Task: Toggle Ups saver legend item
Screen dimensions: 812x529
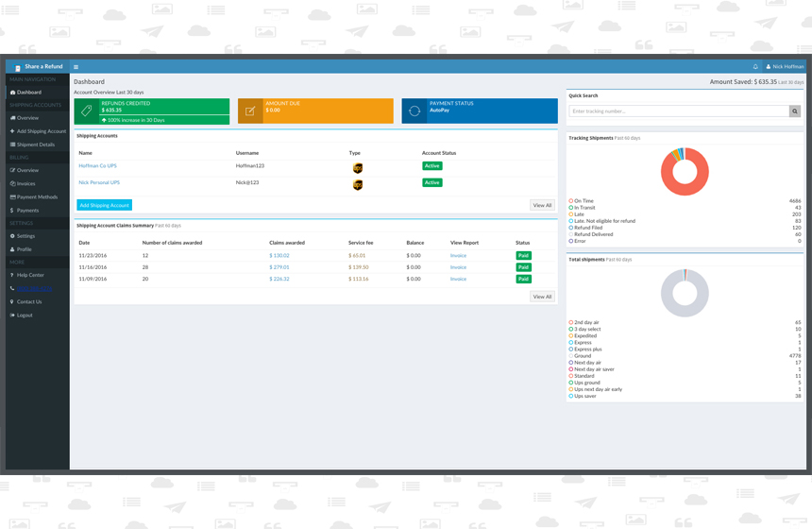Action: pyautogui.click(x=583, y=397)
